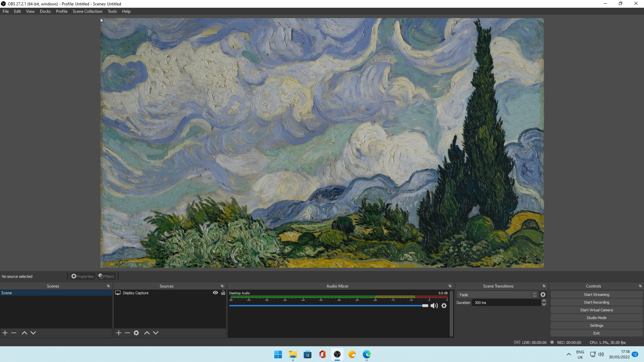644x362 pixels.
Task: Undock the Controls panel
Action: tap(640, 286)
